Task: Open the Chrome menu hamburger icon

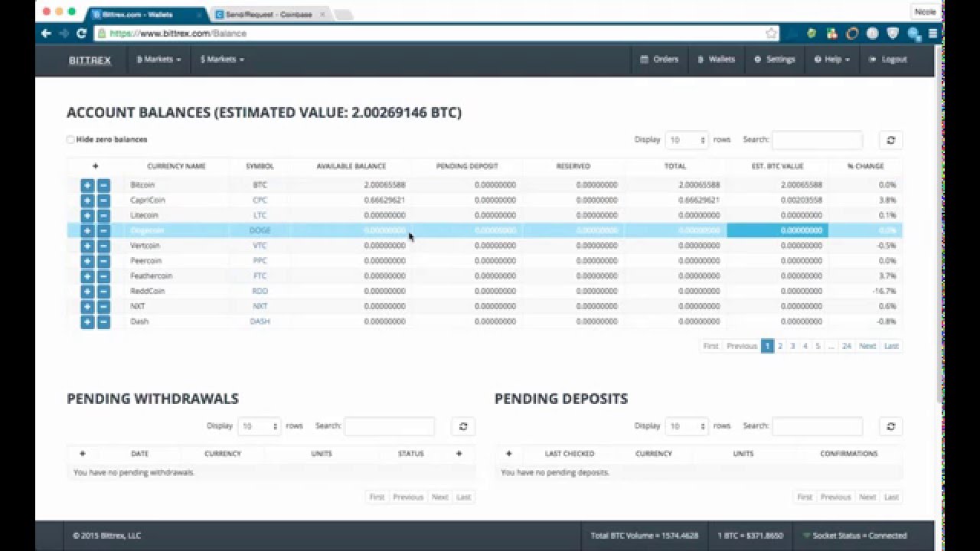Action: pyautogui.click(x=933, y=34)
